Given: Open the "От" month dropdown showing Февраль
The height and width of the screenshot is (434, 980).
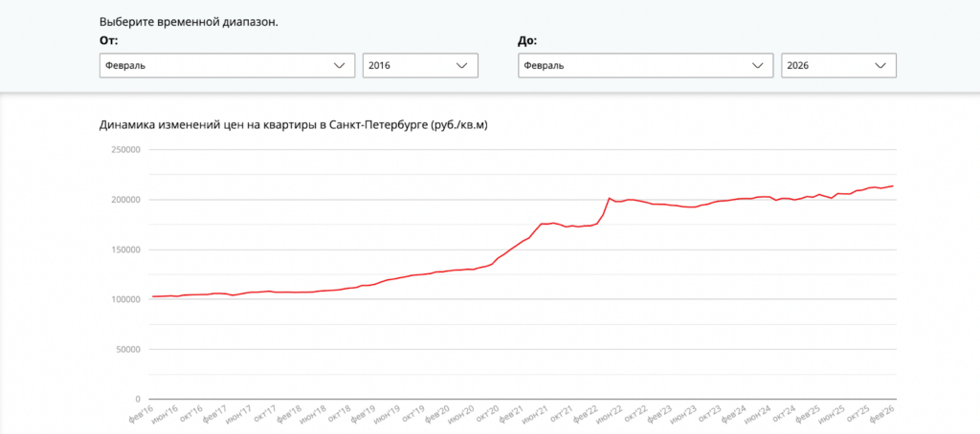Looking at the screenshot, I should pyautogui.click(x=225, y=66).
